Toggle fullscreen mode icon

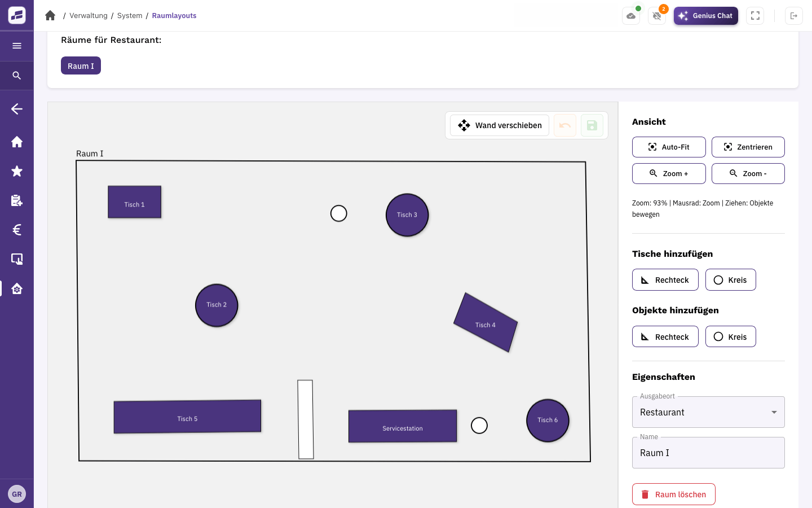click(755, 16)
